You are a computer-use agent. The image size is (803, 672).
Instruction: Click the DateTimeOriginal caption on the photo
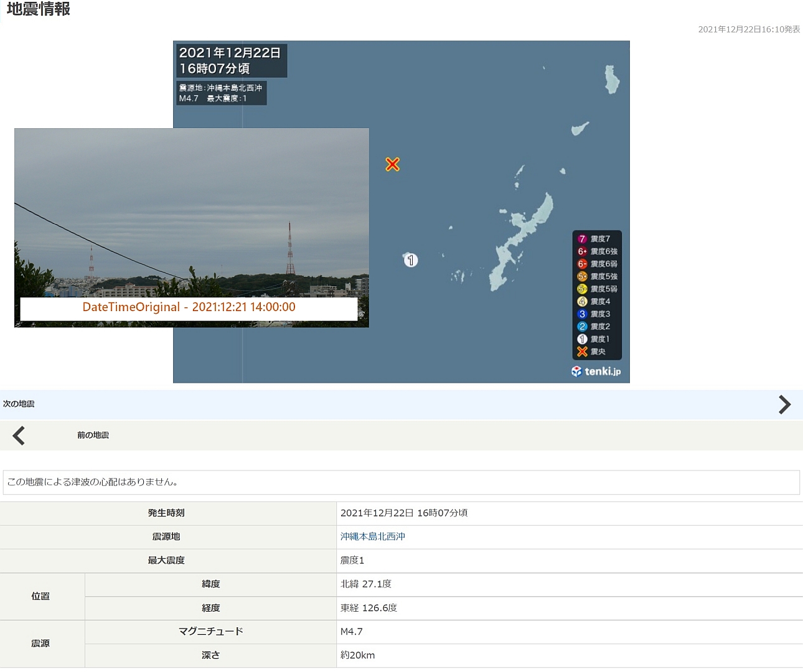pos(189,307)
